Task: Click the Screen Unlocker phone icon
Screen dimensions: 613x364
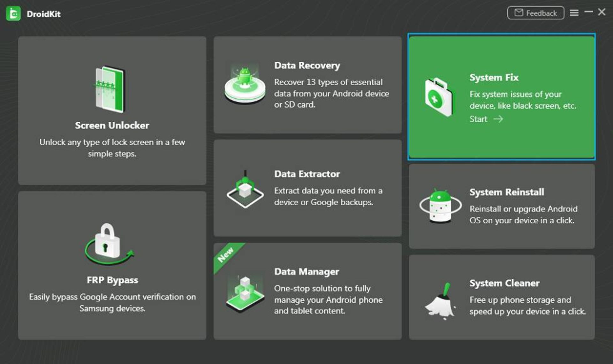Action: 110,89
